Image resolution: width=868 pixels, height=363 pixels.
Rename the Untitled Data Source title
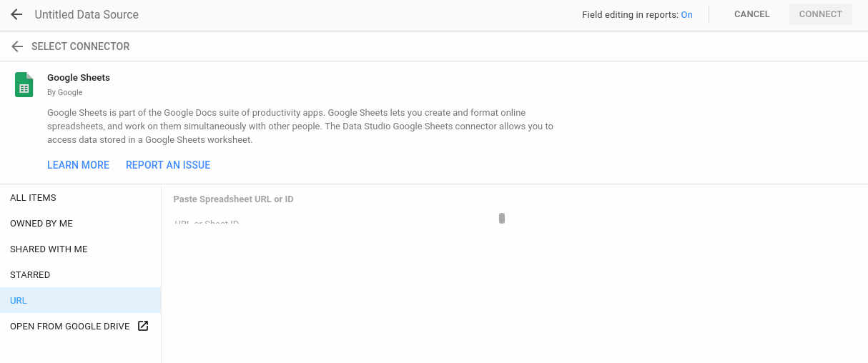pyautogui.click(x=87, y=14)
